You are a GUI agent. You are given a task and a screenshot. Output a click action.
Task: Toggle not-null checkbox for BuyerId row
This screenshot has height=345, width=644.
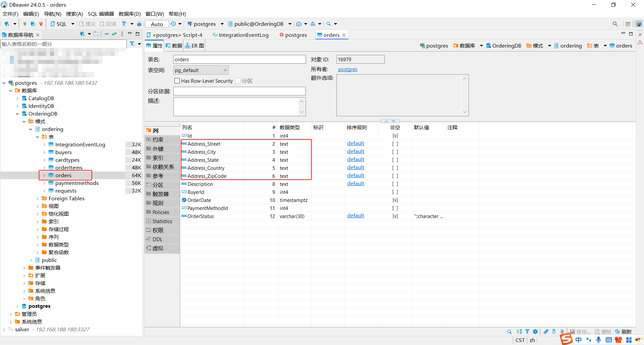pos(395,192)
